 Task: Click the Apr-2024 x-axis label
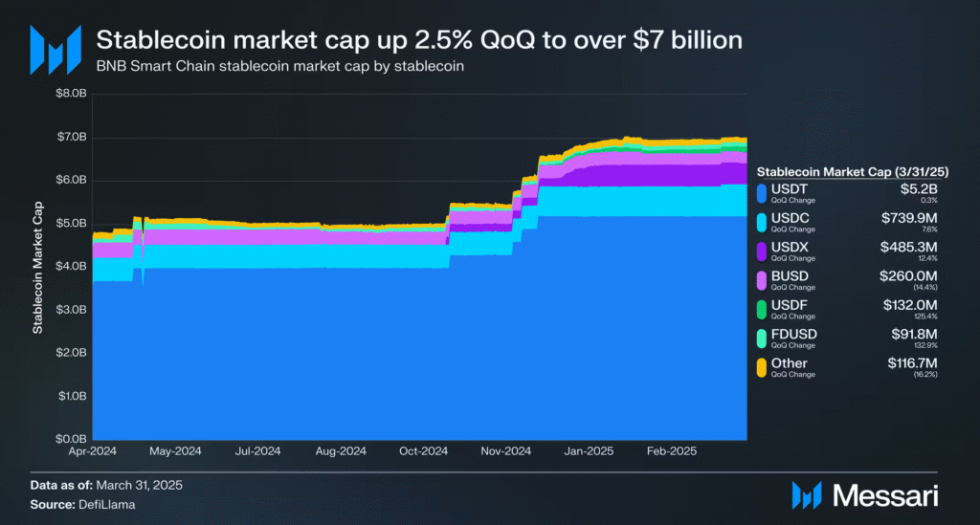click(93, 451)
